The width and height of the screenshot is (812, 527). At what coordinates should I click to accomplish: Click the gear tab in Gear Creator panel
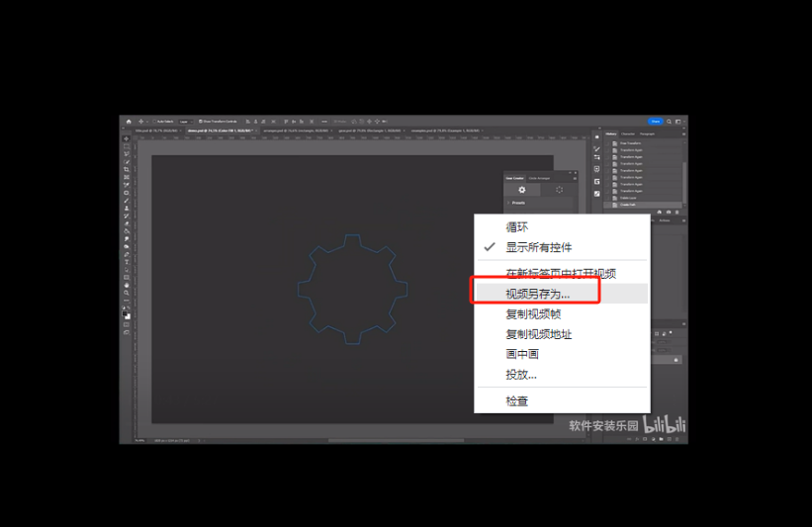(x=523, y=189)
